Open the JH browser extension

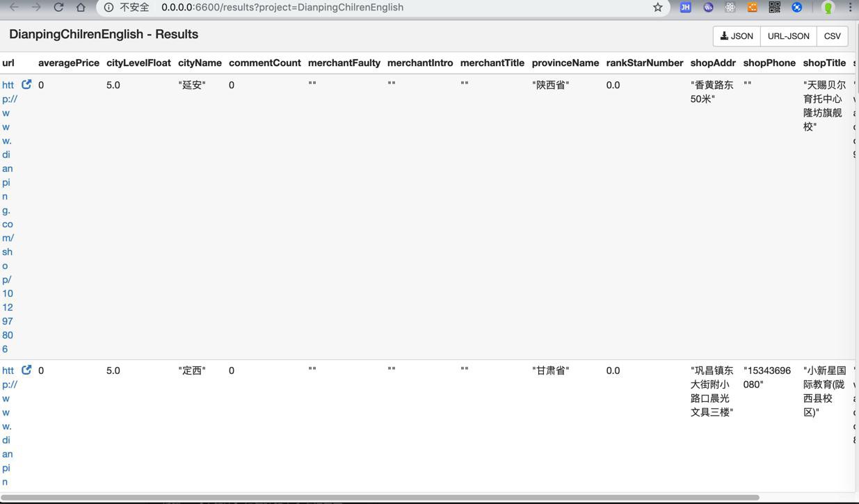[685, 7]
